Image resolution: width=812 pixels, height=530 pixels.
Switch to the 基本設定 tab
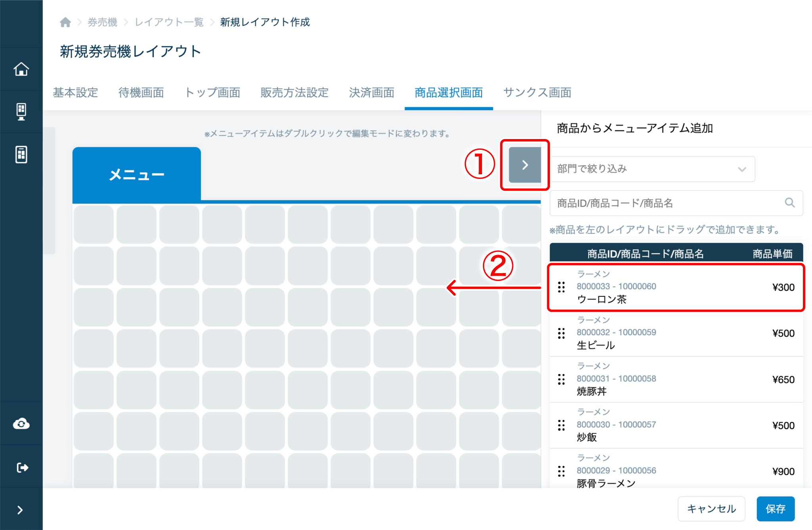(75, 92)
